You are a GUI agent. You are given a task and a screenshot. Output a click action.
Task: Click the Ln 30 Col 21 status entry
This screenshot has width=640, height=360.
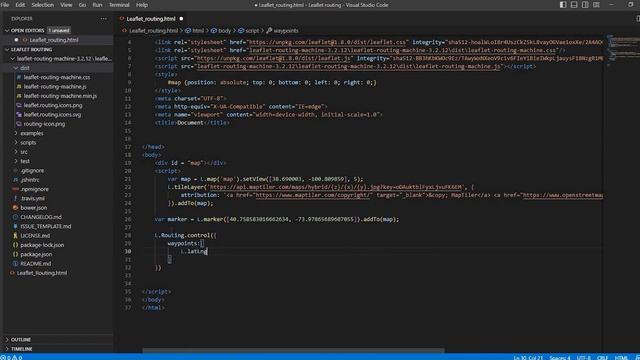pos(528,358)
